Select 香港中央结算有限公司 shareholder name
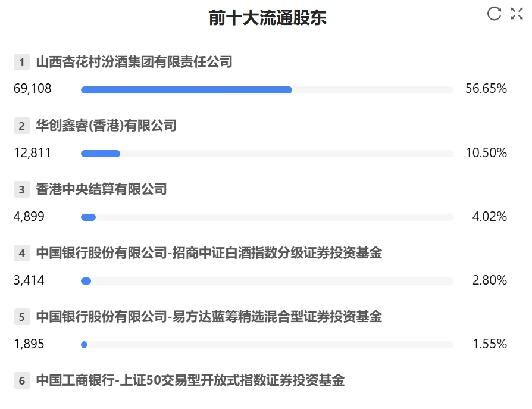 [101, 190]
